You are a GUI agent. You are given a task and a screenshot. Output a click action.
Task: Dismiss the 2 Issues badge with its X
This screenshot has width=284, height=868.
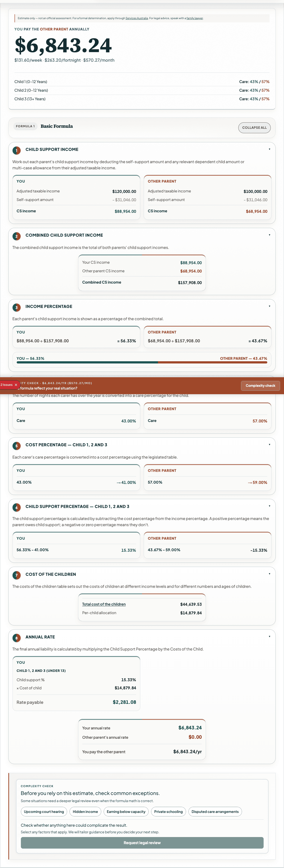(16, 385)
